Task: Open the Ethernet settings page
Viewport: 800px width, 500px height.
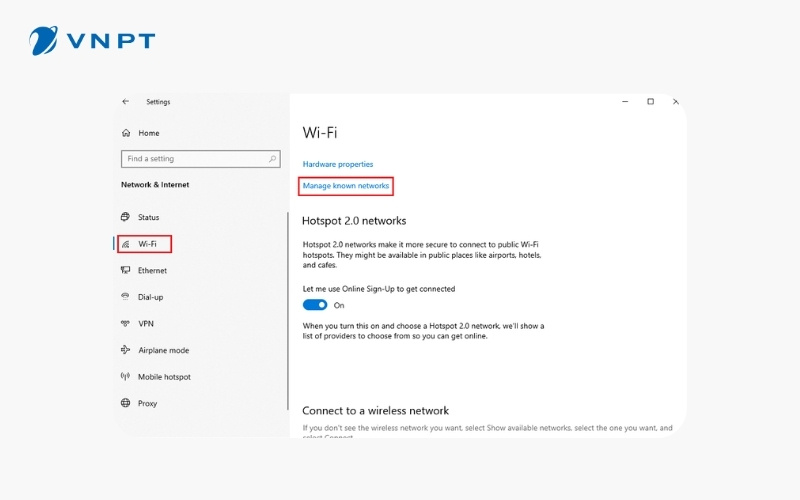Action: pyautogui.click(x=152, y=271)
